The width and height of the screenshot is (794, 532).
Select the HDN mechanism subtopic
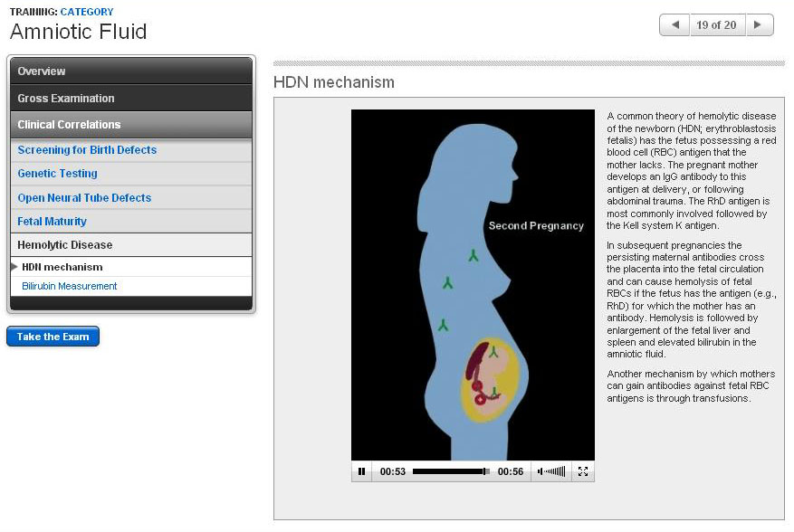[62, 267]
